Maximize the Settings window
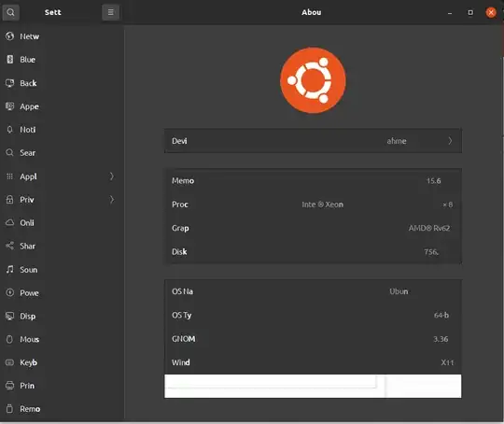504x424 pixels. point(470,12)
